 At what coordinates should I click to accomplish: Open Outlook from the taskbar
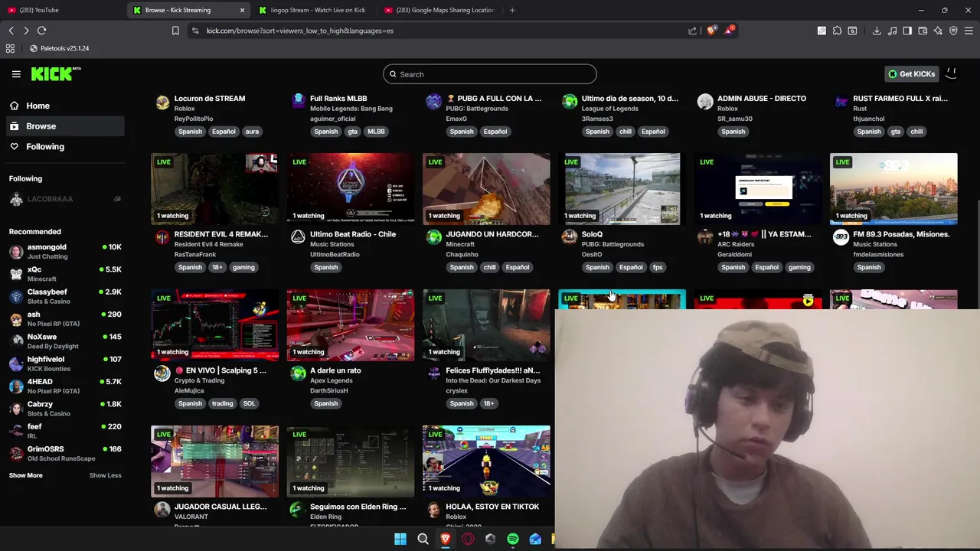click(x=535, y=539)
